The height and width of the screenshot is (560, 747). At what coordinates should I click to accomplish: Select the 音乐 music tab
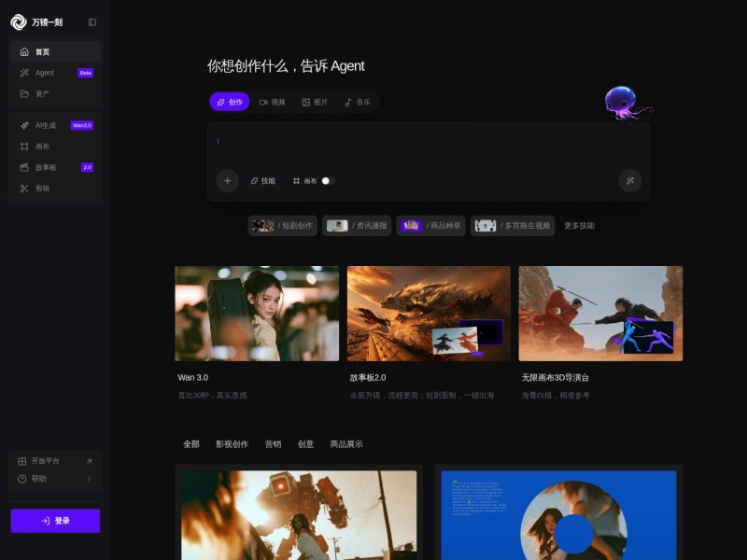358,102
